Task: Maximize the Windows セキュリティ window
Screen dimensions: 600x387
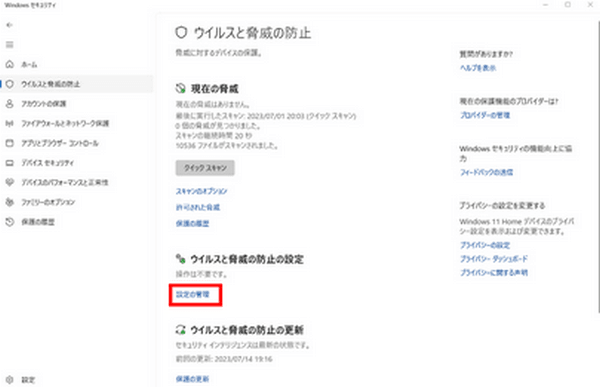Action: 568,5
